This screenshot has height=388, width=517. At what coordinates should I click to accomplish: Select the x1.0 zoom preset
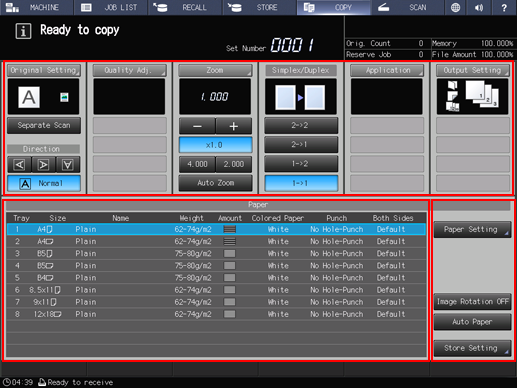click(x=215, y=145)
